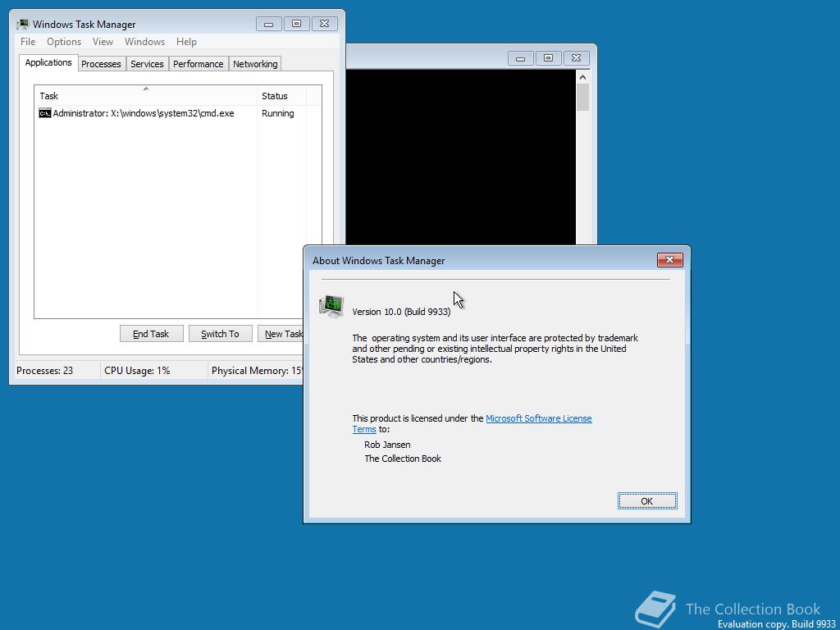840x630 pixels.
Task: Sort by the Status column header
Action: pyautogui.click(x=282, y=96)
